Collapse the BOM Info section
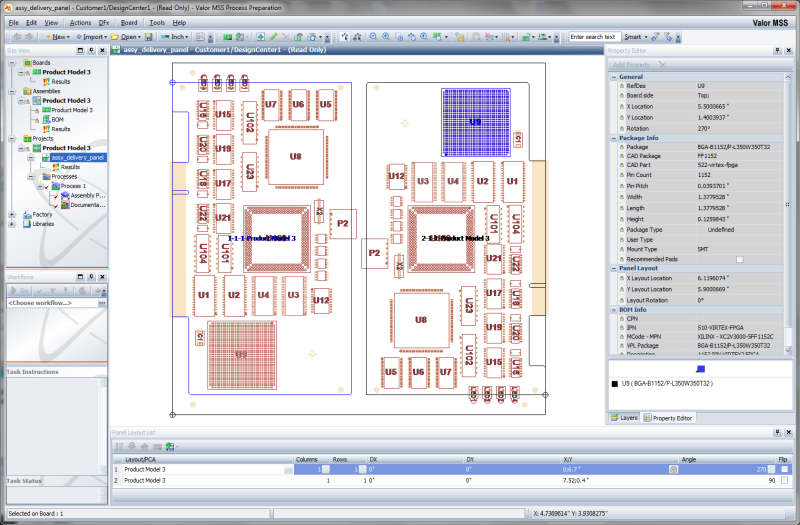The width and height of the screenshot is (800, 525). pyautogui.click(x=614, y=310)
